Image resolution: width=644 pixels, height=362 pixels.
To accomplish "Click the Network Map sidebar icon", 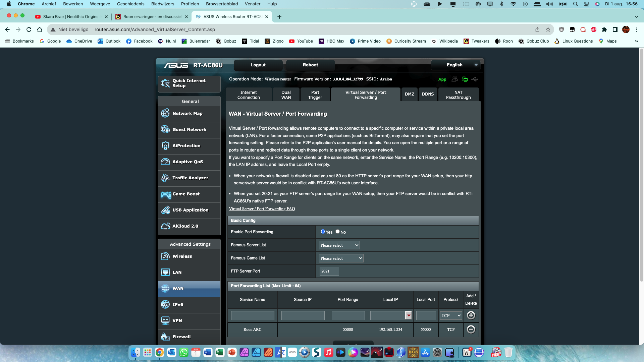I will (165, 113).
